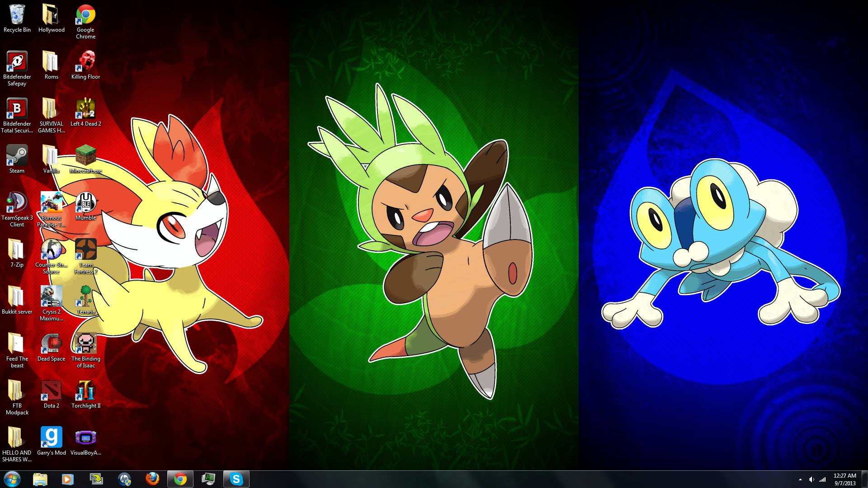
Task: Select Crysis 2 Maximum shortcut
Action: pyautogui.click(x=52, y=304)
